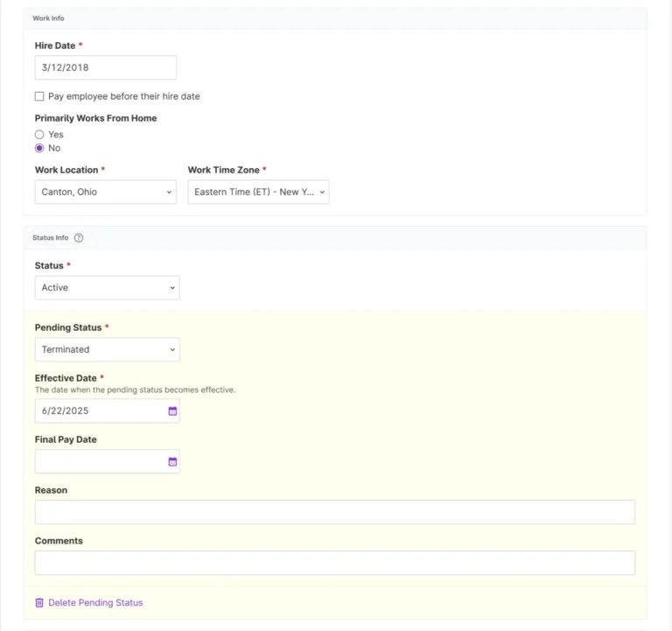Click the Effective Date field 6/22/2025
The width and height of the screenshot is (672, 631).
107,411
